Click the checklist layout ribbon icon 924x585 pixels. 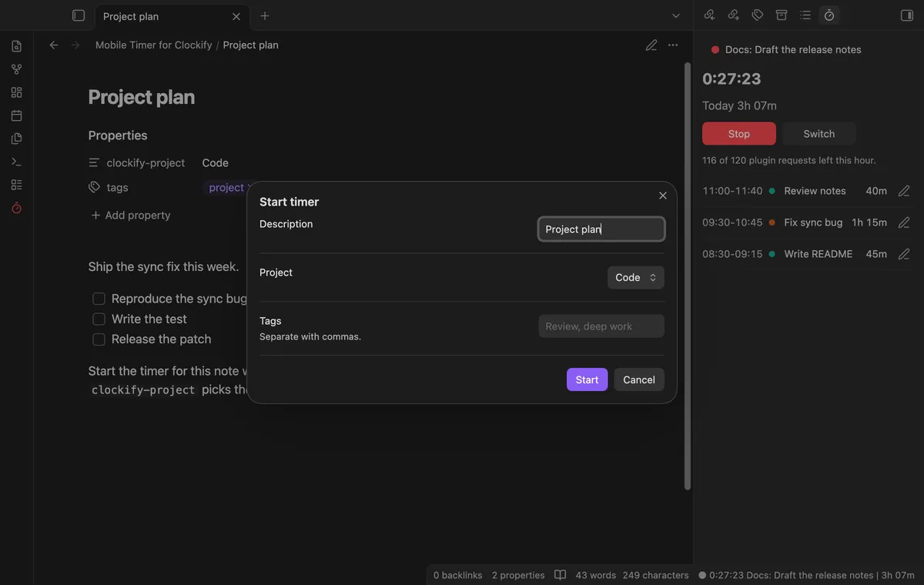click(16, 185)
